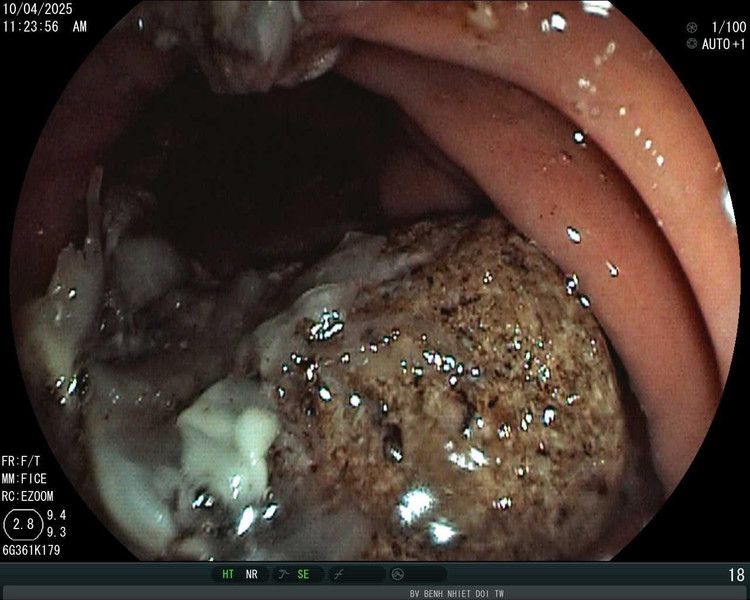The image size is (750, 600).
Task: Click the scope serial 6G361K179
Action: [33, 549]
